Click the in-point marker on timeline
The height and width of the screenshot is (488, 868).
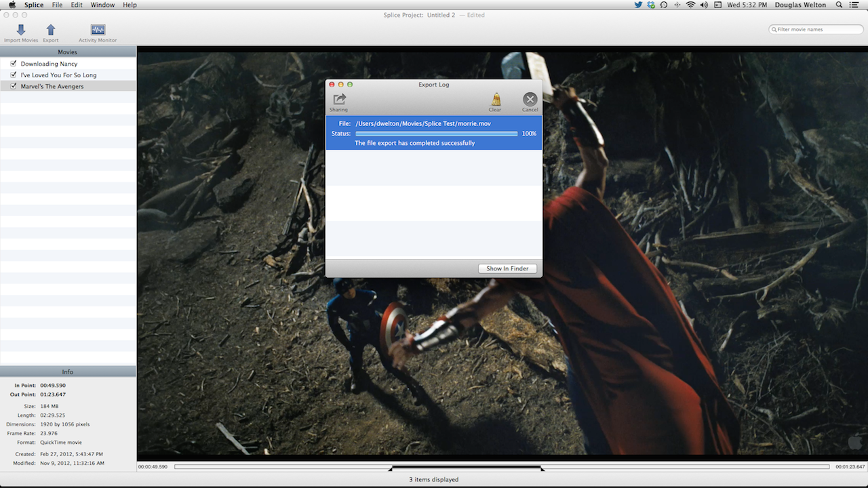pos(391,469)
